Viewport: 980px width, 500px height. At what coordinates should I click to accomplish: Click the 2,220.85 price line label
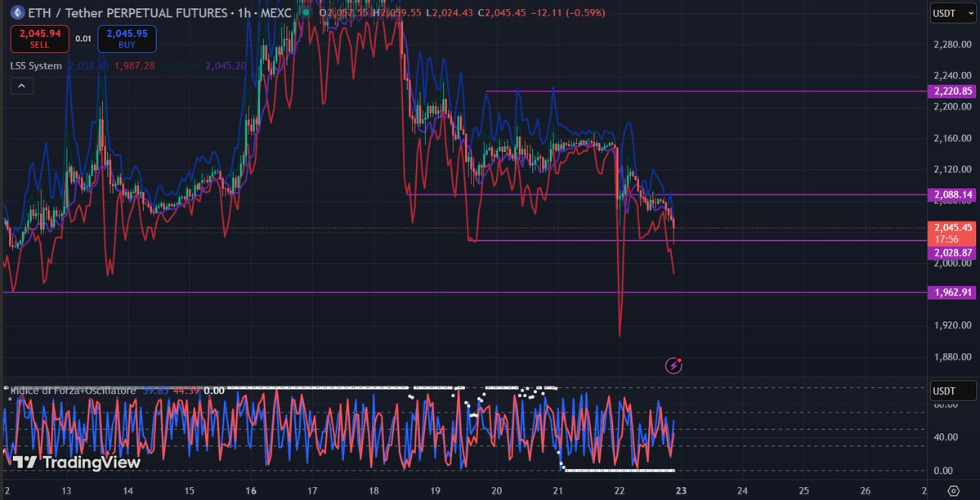(x=953, y=92)
